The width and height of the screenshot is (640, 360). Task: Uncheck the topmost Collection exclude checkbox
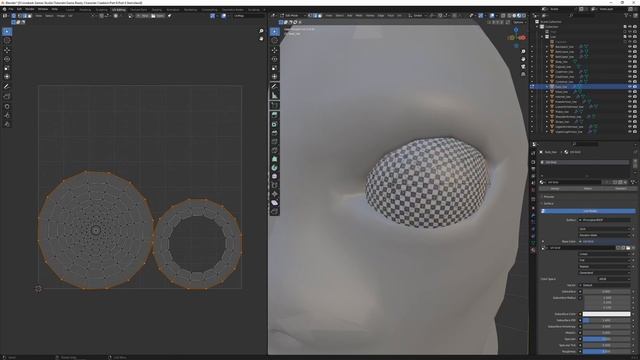click(x=625, y=27)
